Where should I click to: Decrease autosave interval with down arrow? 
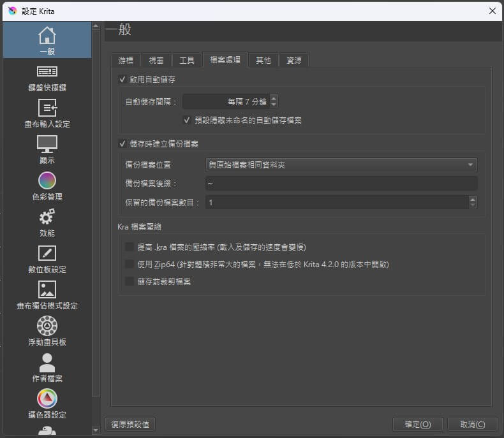coord(274,105)
